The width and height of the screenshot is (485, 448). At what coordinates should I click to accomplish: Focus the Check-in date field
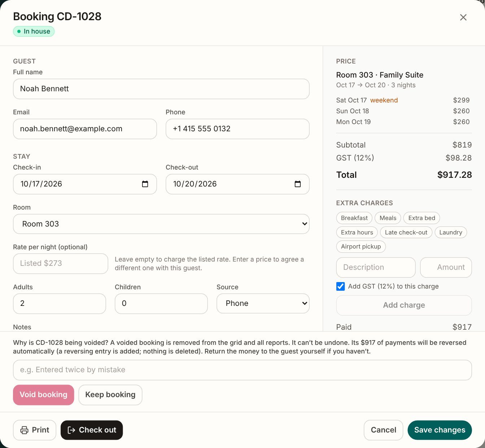click(85, 184)
